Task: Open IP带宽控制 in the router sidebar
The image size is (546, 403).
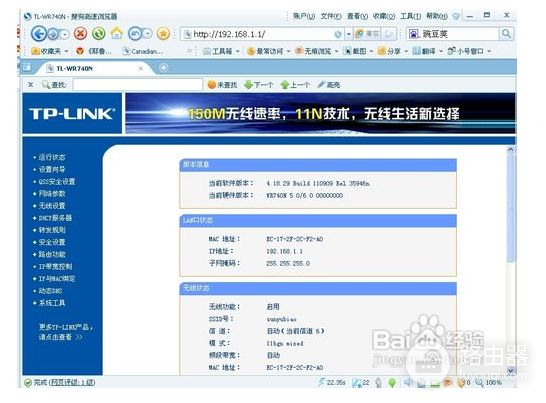Action: point(55,266)
